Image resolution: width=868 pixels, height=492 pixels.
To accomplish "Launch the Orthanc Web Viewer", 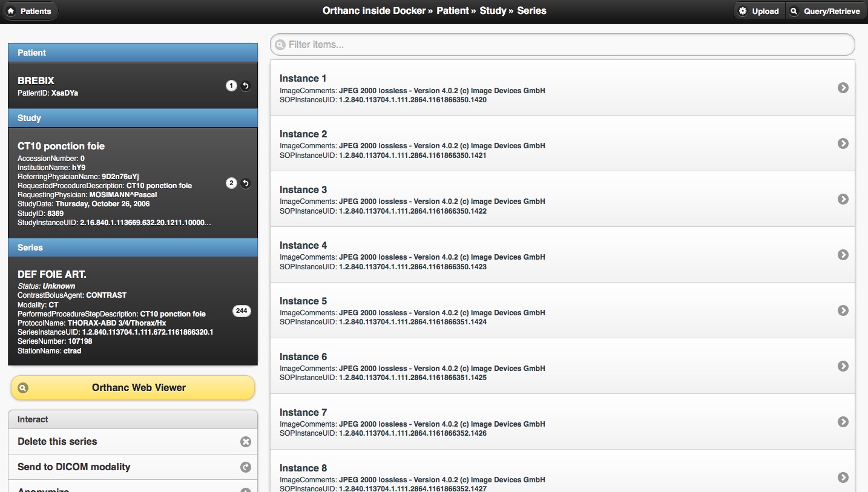I will 133,388.
